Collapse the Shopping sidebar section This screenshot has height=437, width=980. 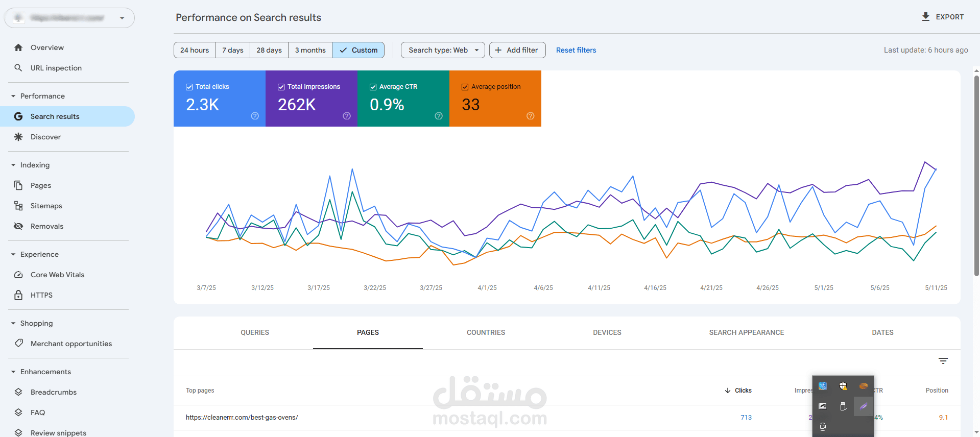(x=13, y=323)
